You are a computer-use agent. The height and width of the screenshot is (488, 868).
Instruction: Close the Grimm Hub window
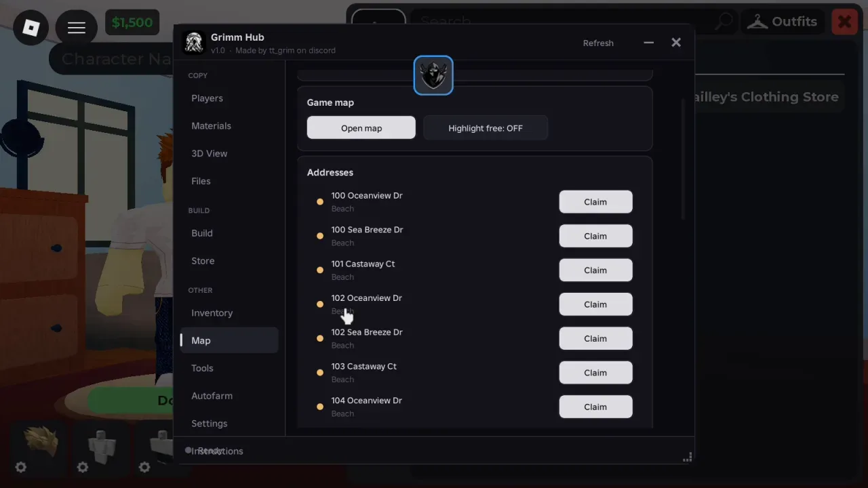click(x=676, y=43)
